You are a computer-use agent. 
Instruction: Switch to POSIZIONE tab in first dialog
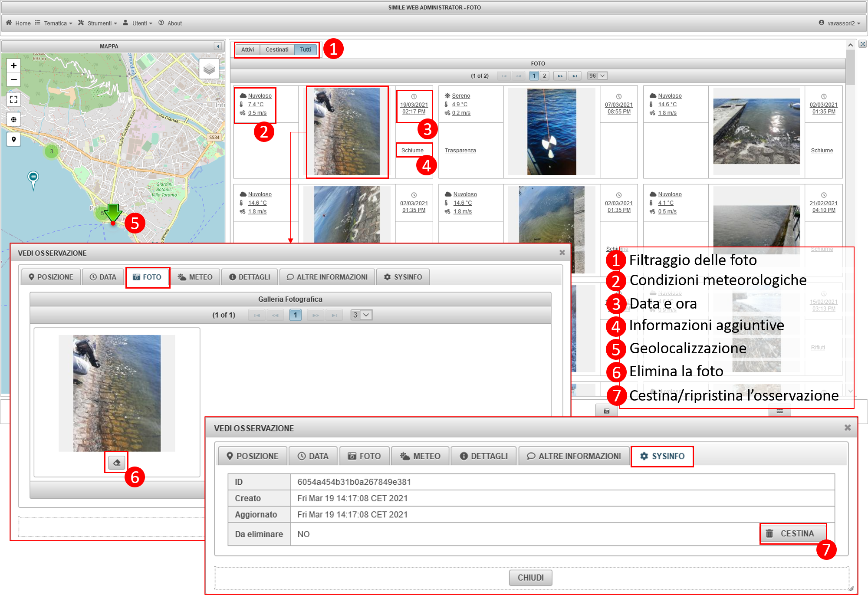[51, 277]
